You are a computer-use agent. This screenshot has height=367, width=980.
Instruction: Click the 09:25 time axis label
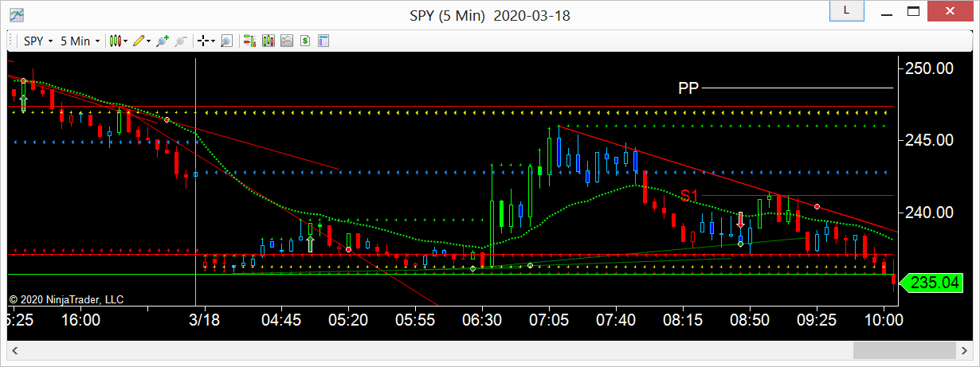817,320
